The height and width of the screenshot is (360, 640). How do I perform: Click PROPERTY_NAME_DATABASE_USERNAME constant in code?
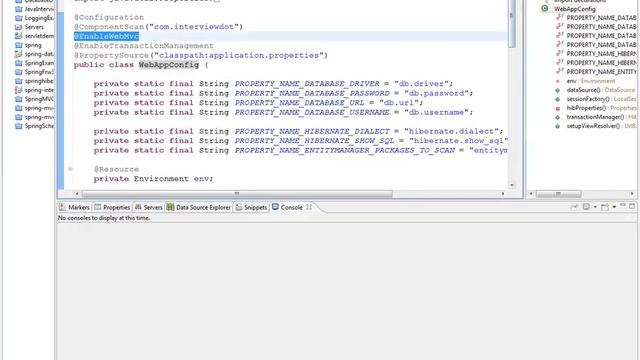312,112
